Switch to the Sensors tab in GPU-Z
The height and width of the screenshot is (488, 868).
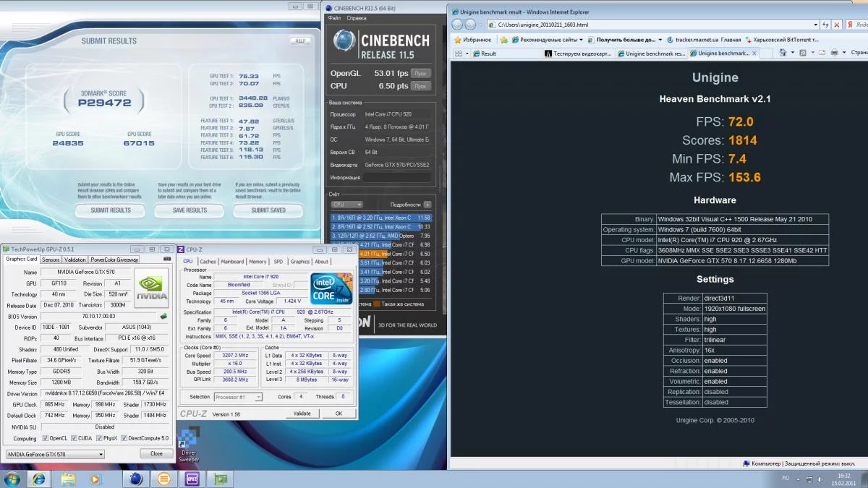click(x=51, y=260)
